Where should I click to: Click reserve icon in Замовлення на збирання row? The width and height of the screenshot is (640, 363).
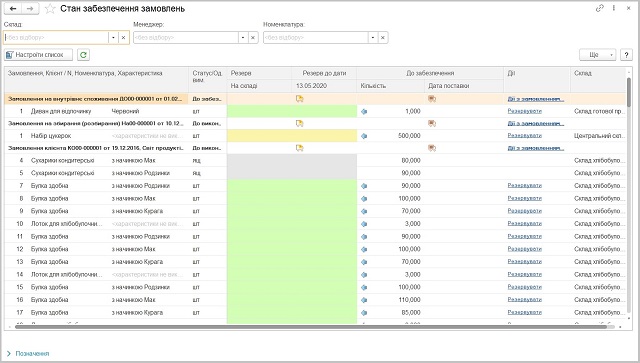tap(300, 123)
